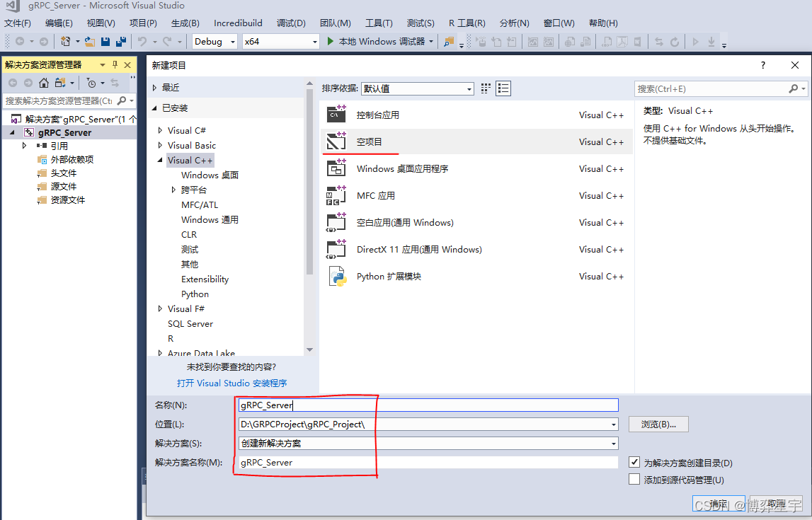The width and height of the screenshot is (812, 520).
Task: Open the Visual Studio Installer link
Action: point(231,383)
